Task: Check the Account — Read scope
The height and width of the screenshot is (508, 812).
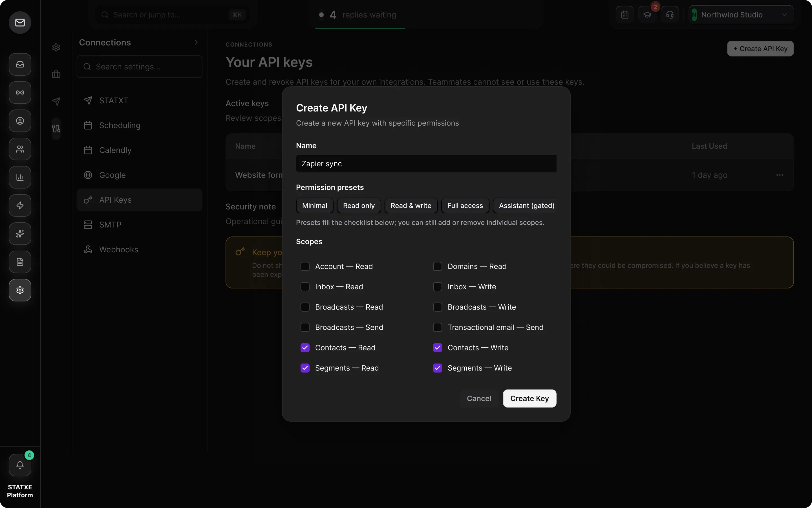Action: (305, 266)
